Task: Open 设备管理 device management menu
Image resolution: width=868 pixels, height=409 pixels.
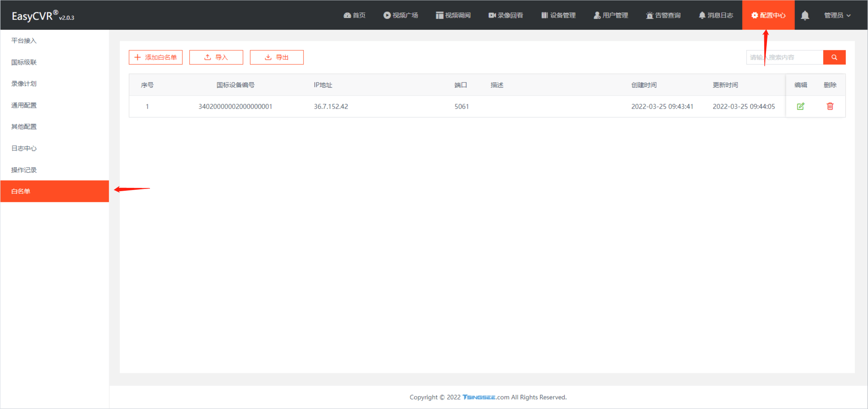Action: (558, 15)
